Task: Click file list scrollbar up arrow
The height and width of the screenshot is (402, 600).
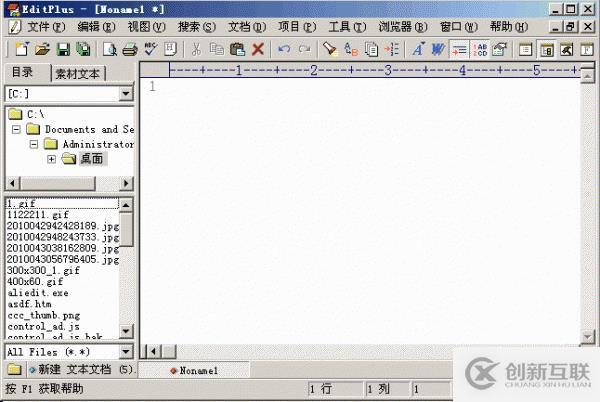Action: point(126,205)
